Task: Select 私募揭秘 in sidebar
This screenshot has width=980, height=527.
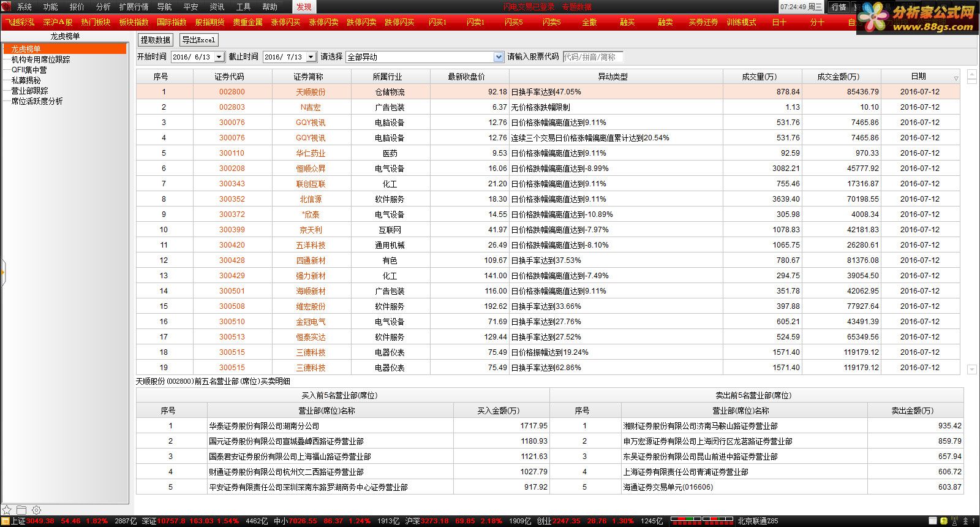Action: point(26,80)
